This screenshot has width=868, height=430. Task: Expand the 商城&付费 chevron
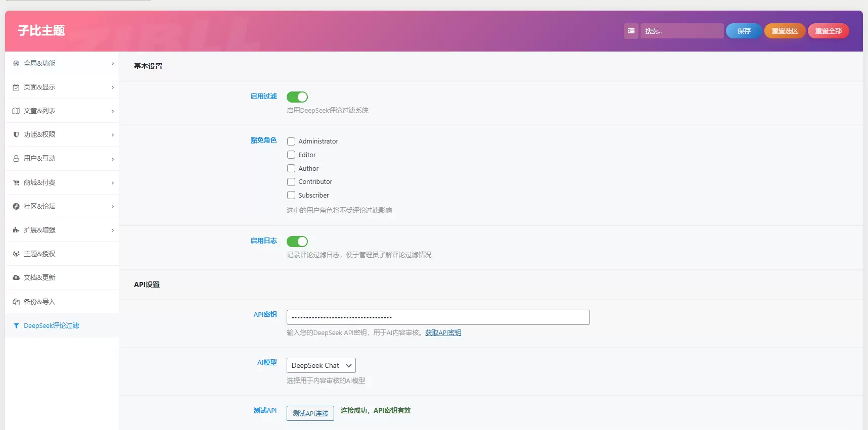click(113, 183)
